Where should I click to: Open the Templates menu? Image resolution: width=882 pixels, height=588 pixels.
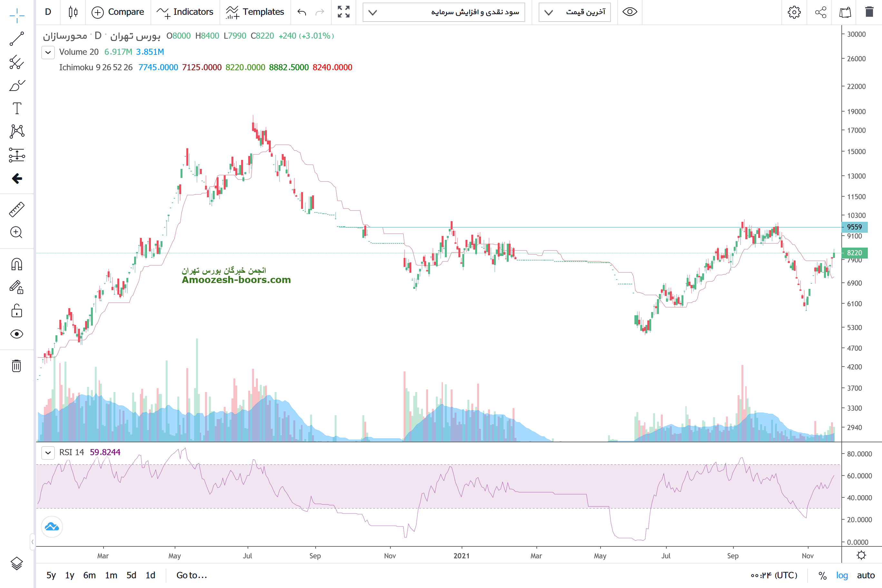tap(255, 12)
